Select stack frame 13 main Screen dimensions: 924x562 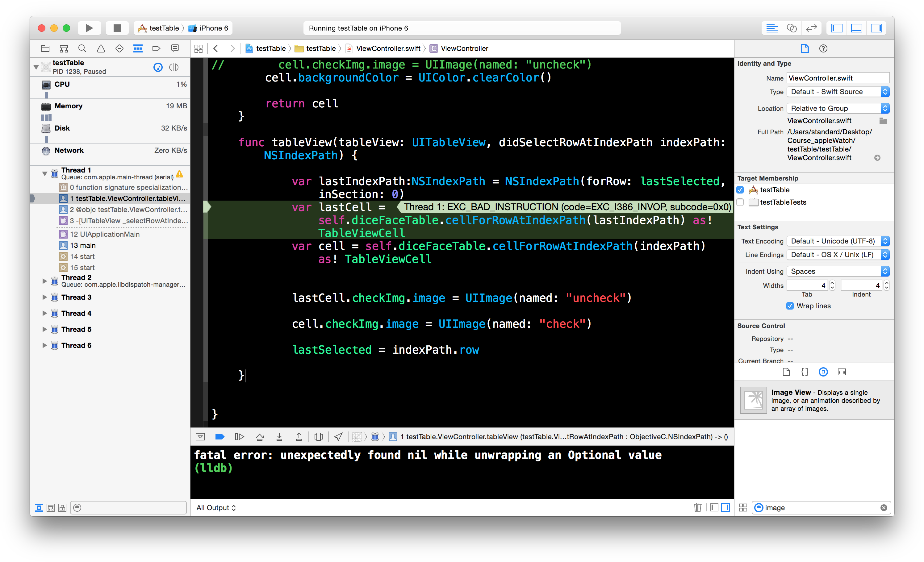tap(83, 245)
